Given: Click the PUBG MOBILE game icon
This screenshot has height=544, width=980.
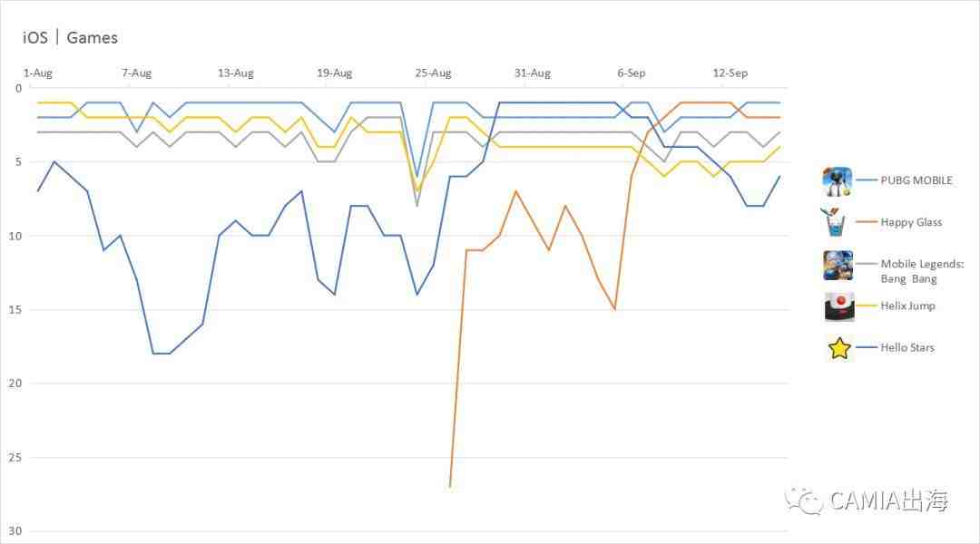Looking at the screenshot, I should (838, 181).
